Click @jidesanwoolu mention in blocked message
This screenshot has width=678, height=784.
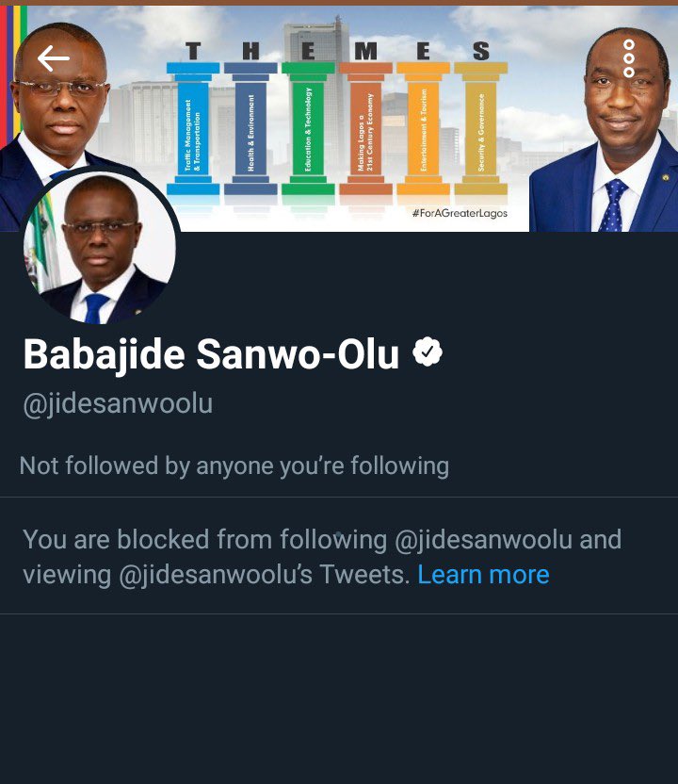pyautogui.click(x=483, y=540)
